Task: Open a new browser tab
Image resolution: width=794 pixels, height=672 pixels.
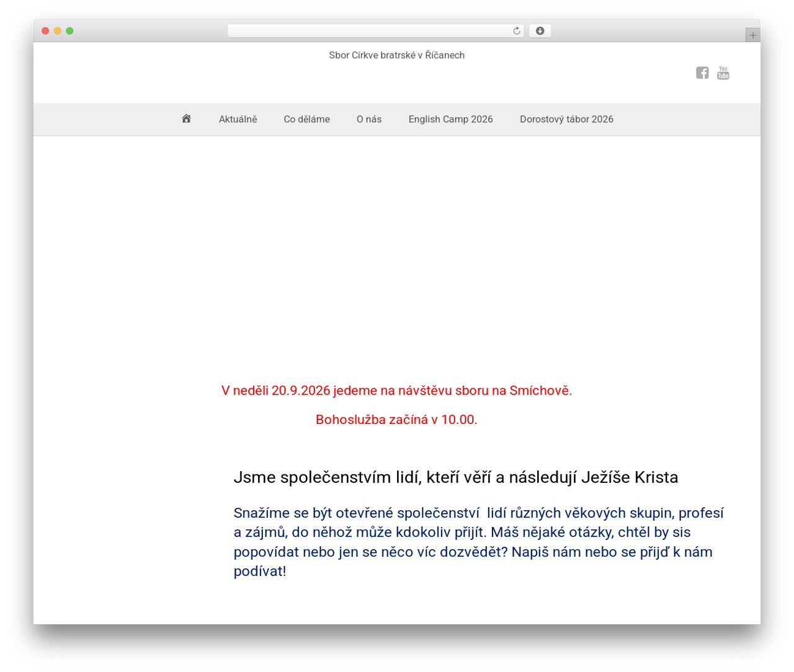Action: pos(752,35)
